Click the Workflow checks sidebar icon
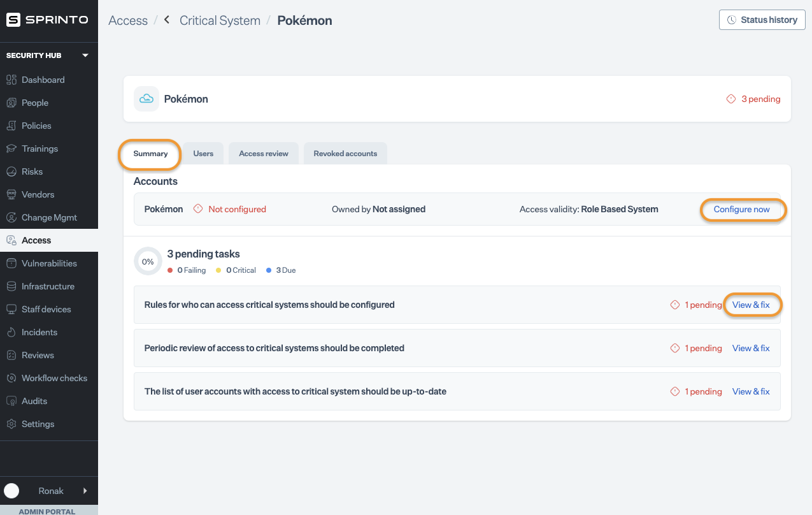Screen dimensions: 812x515 point(11,378)
